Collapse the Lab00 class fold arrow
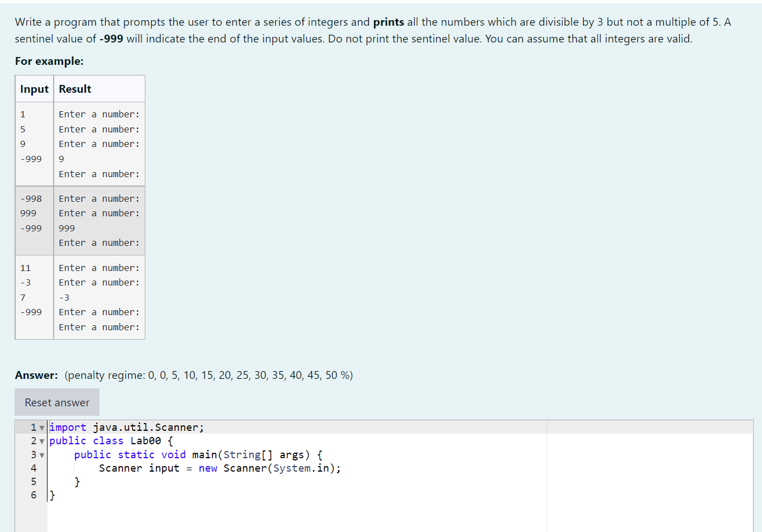Screen dimensions: 762x532 pyautogui.click(x=41, y=441)
